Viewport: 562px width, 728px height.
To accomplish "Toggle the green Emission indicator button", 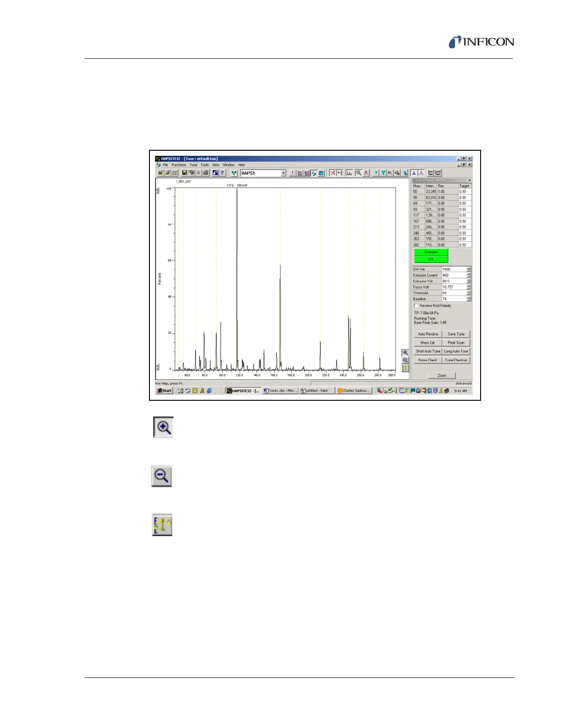I will (431, 252).
